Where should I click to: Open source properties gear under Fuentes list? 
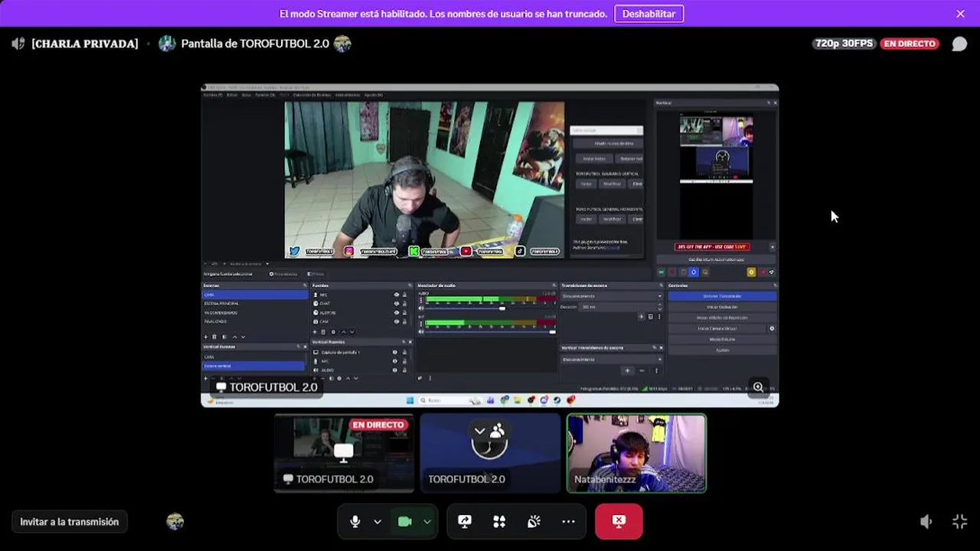point(333,332)
